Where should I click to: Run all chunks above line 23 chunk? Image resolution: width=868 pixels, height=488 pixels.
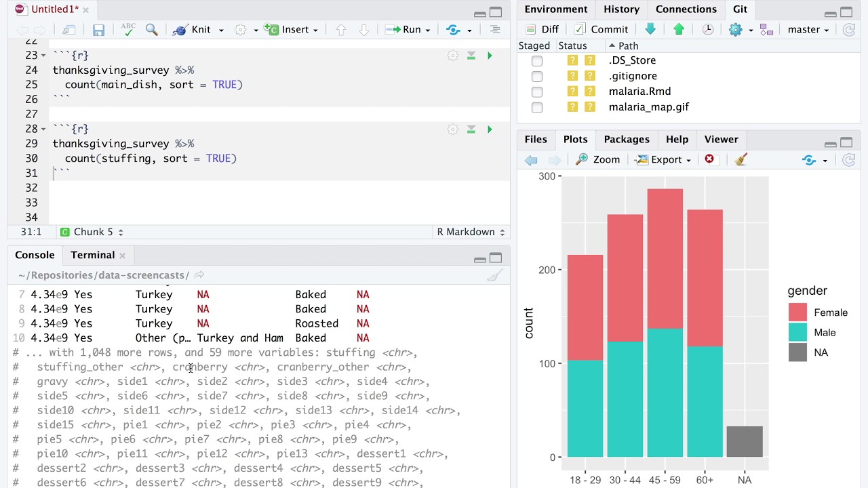[471, 56]
